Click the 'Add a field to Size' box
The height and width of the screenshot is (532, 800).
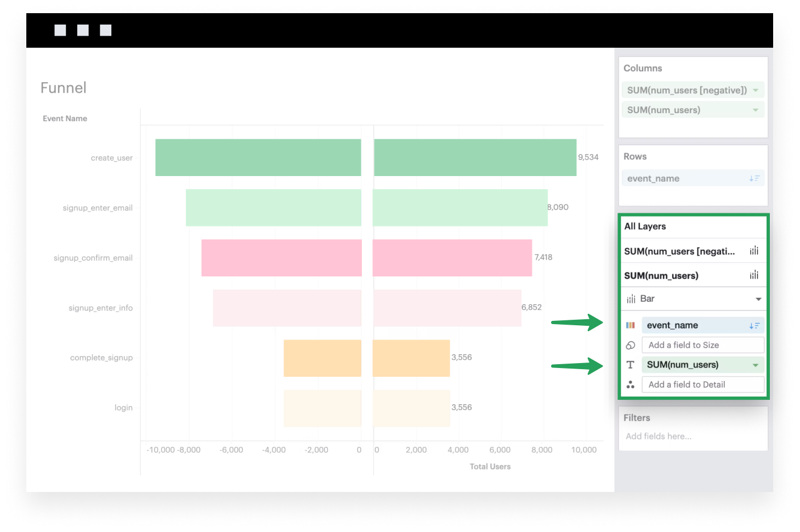702,345
